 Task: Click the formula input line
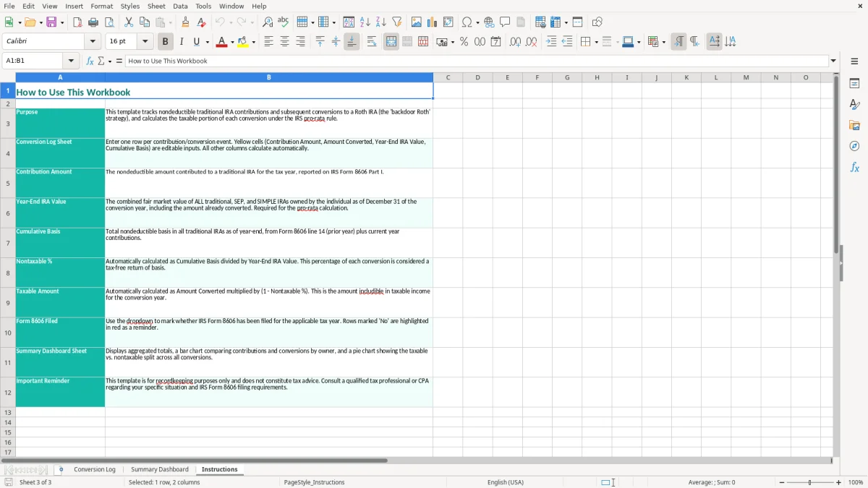[477, 61]
